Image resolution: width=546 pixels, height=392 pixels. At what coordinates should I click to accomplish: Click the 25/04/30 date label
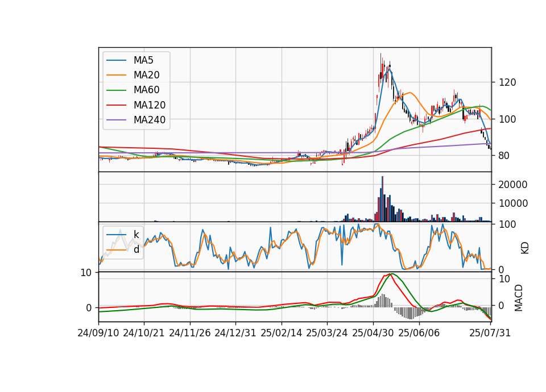373,333
